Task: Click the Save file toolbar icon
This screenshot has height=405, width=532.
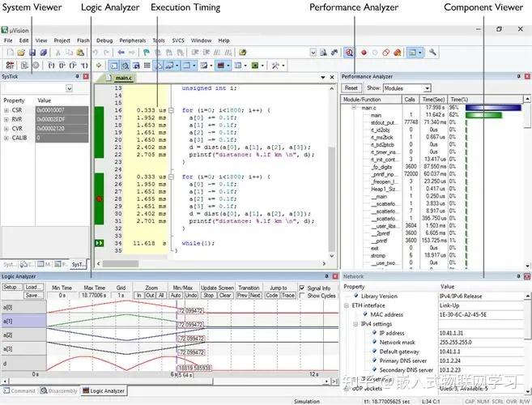Action: pos(32,52)
